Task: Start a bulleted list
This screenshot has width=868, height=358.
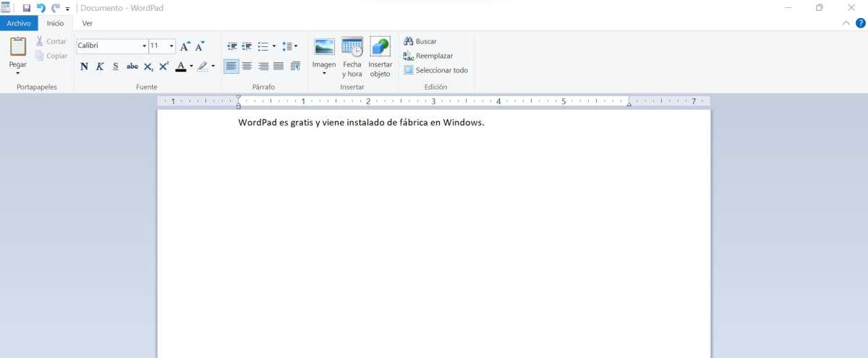Action: tap(263, 46)
